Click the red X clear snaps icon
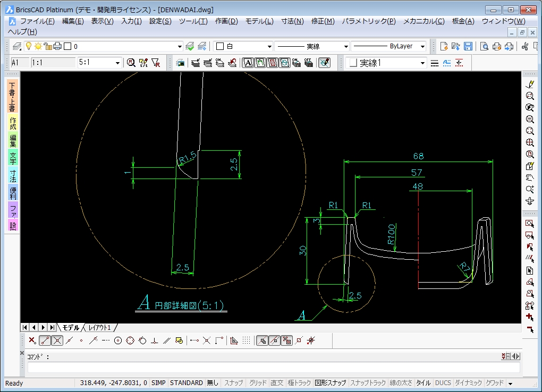The image size is (542, 392). pos(32,340)
